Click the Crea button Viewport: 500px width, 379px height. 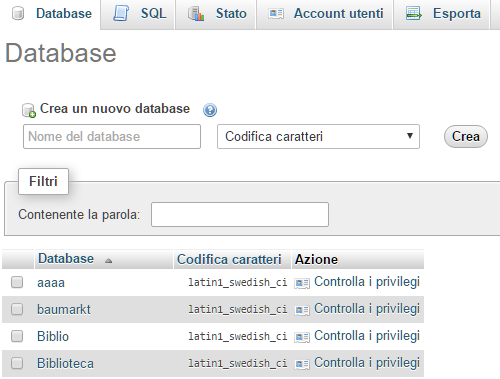click(466, 136)
